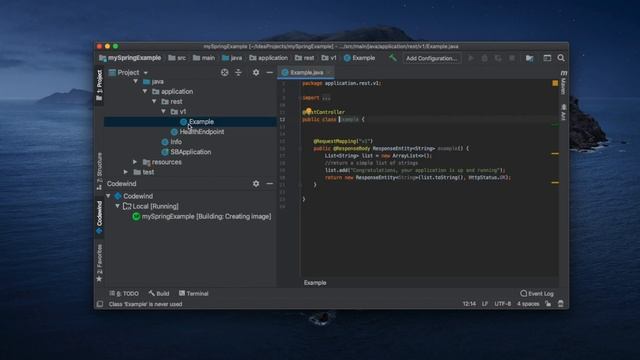Screen dimensions: 640x360
Task: Click Example class in the navigation breadcrumb
Action: tap(359, 58)
